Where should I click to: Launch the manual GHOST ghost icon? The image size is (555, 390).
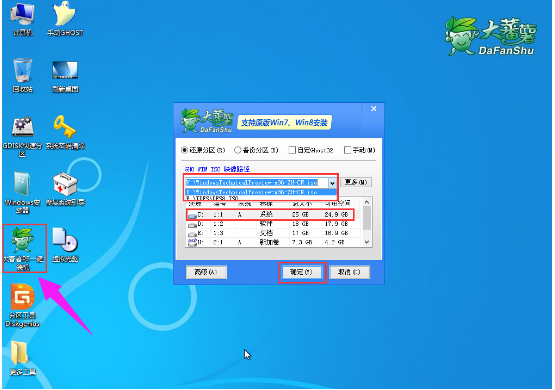65,19
